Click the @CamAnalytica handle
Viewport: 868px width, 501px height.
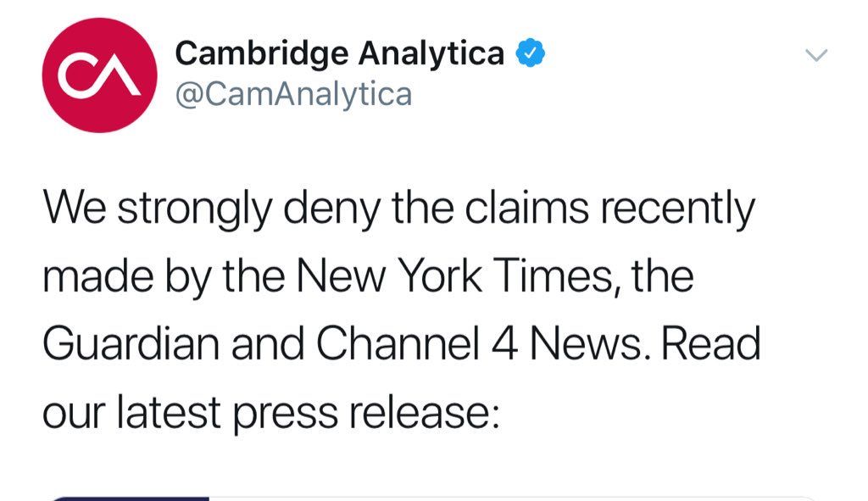(x=292, y=93)
